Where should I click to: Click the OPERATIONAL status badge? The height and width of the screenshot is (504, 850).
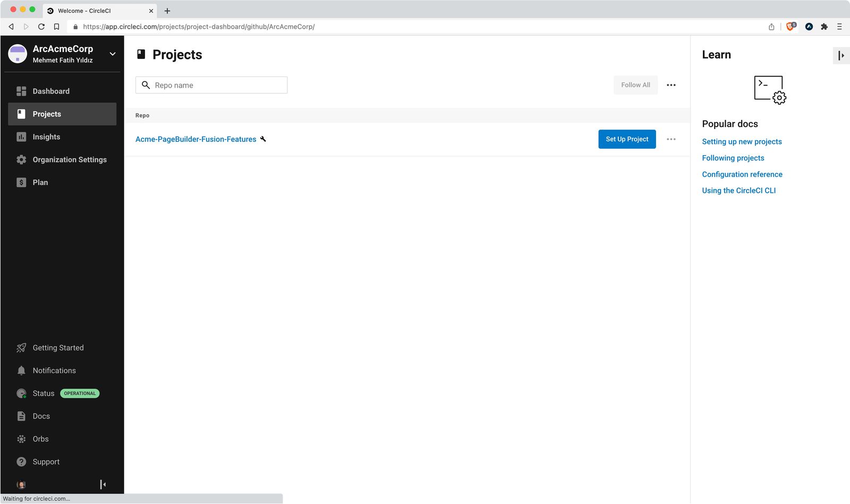80,394
